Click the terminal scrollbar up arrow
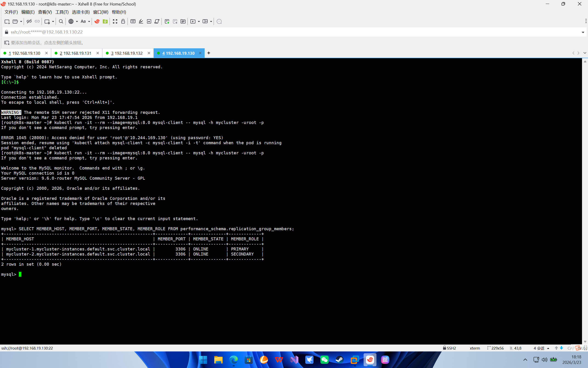The height and width of the screenshot is (368, 588). point(585,62)
